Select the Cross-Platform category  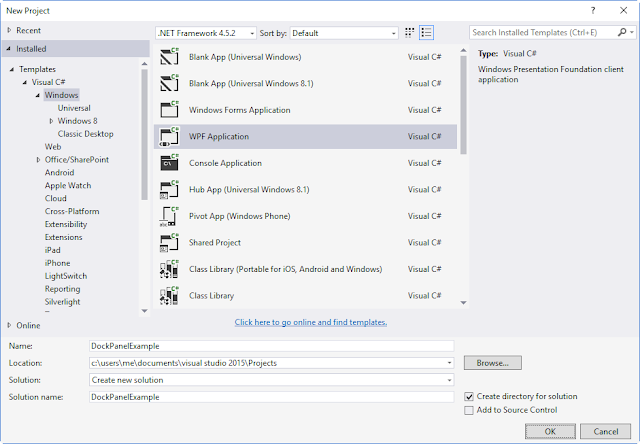pyautogui.click(x=72, y=211)
